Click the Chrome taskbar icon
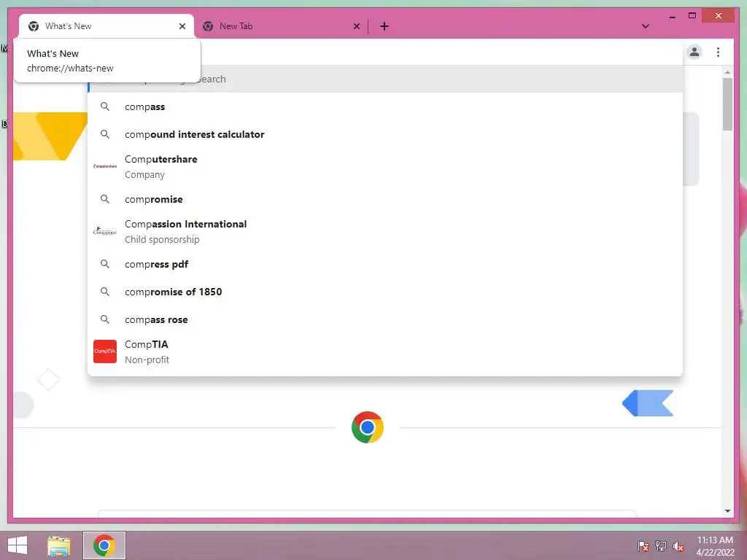 104,545
